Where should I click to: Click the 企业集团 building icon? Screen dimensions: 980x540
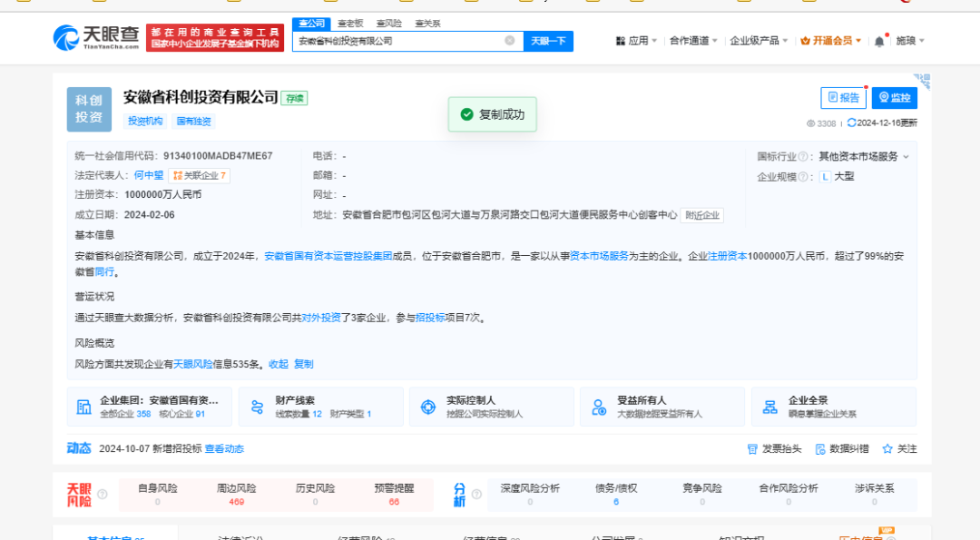click(x=84, y=407)
